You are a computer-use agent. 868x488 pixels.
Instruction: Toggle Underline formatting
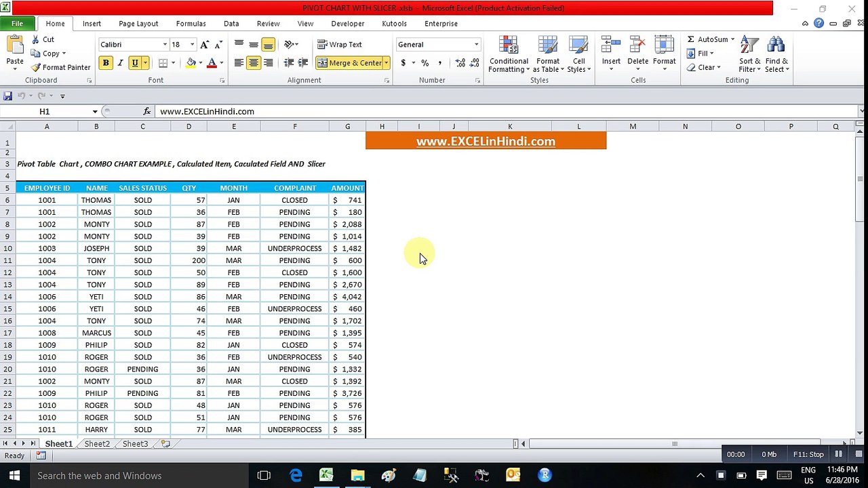(x=135, y=63)
